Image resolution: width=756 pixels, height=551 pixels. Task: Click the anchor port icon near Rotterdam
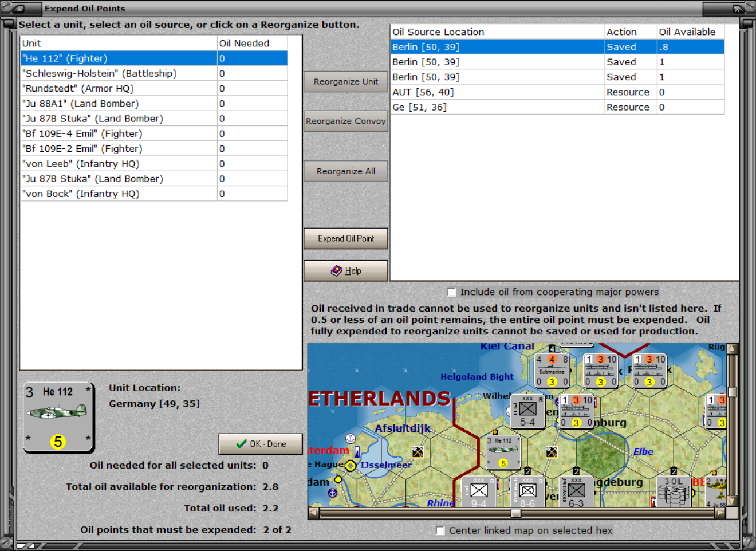point(332,492)
